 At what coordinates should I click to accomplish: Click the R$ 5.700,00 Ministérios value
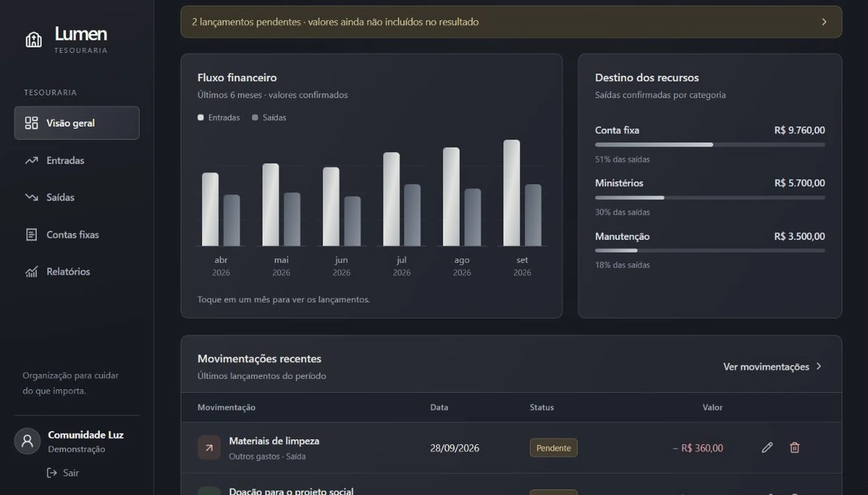coord(799,183)
